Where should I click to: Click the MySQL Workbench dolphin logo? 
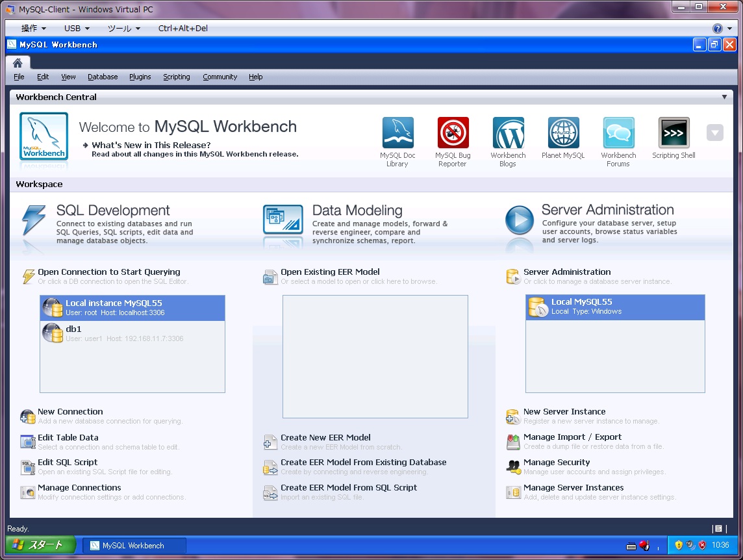pyautogui.click(x=44, y=136)
